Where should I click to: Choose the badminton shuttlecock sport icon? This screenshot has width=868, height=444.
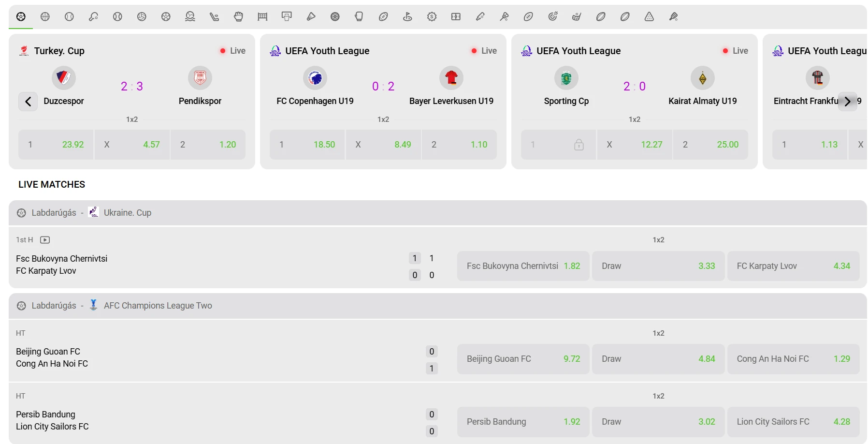[x=311, y=16]
